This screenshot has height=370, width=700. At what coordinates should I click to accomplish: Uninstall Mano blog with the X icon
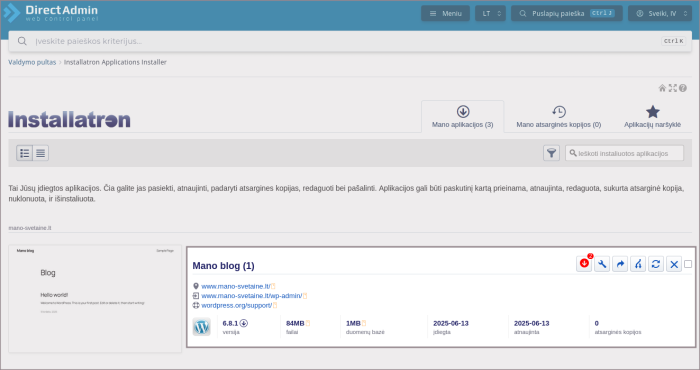pyautogui.click(x=674, y=264)
